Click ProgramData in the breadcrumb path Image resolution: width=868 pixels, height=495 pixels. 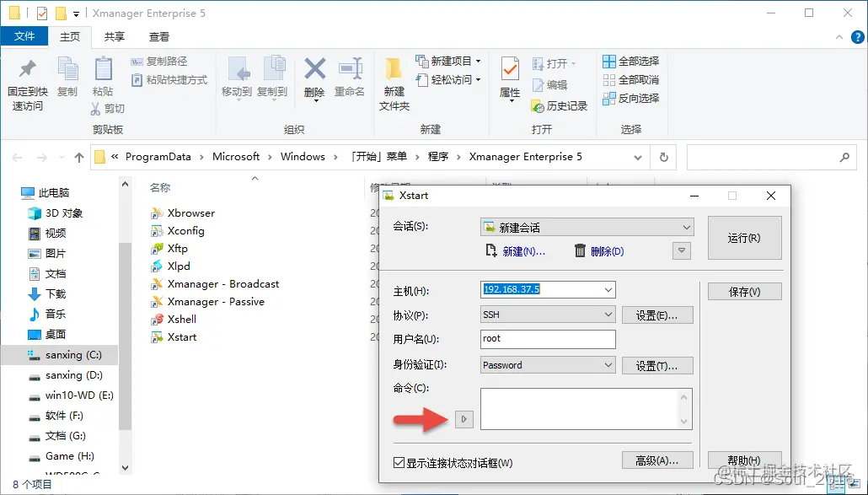click(x=158, y=157)
